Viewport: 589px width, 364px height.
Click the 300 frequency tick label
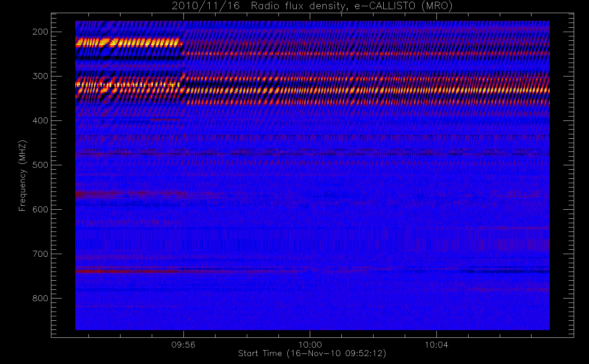40,76
